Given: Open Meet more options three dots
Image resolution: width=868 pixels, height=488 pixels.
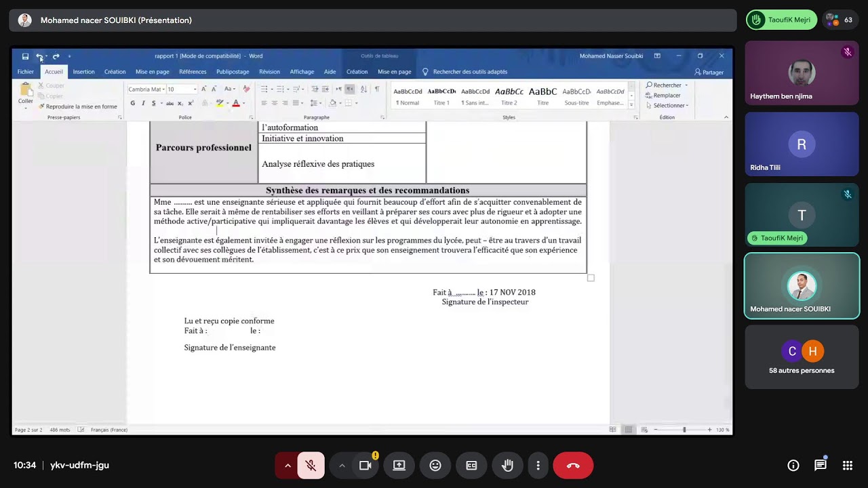Looking at the screenshot, I should pyautogui.click(x=538, y=466).
